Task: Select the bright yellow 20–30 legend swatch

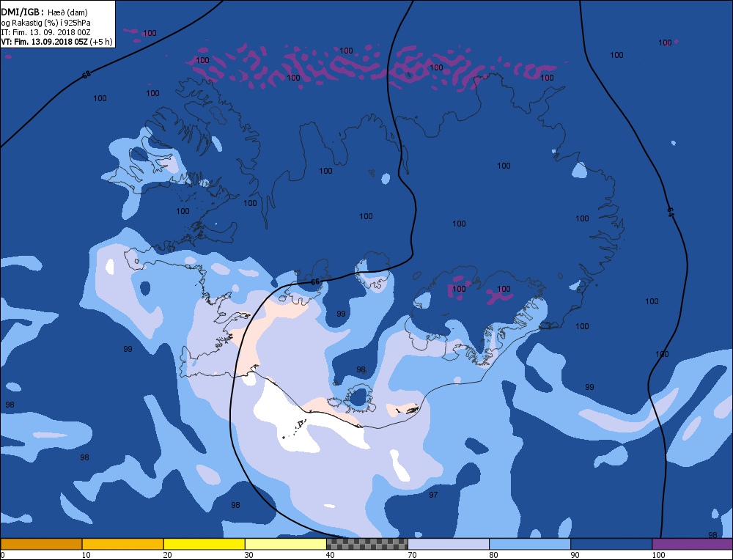Action: pos(204,544)
